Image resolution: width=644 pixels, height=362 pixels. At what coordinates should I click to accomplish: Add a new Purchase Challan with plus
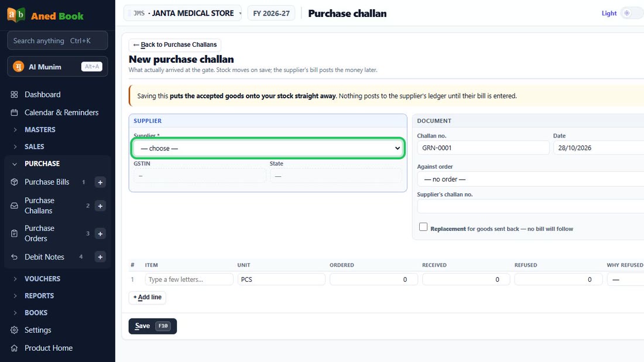100,206
